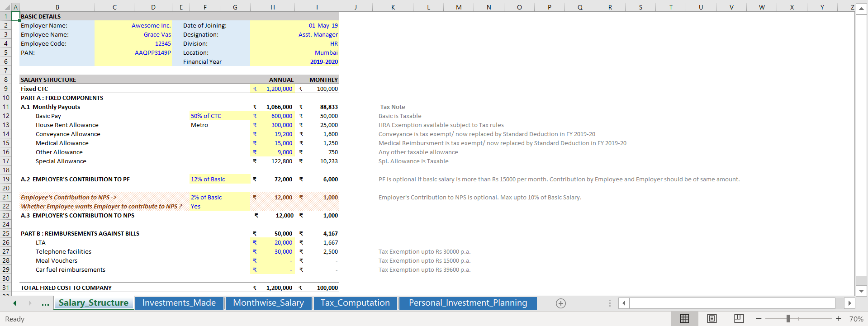Viewport: 868px width, 326px height.
Task: Zoom in with the plus icon
Action: tap(838, 319)
